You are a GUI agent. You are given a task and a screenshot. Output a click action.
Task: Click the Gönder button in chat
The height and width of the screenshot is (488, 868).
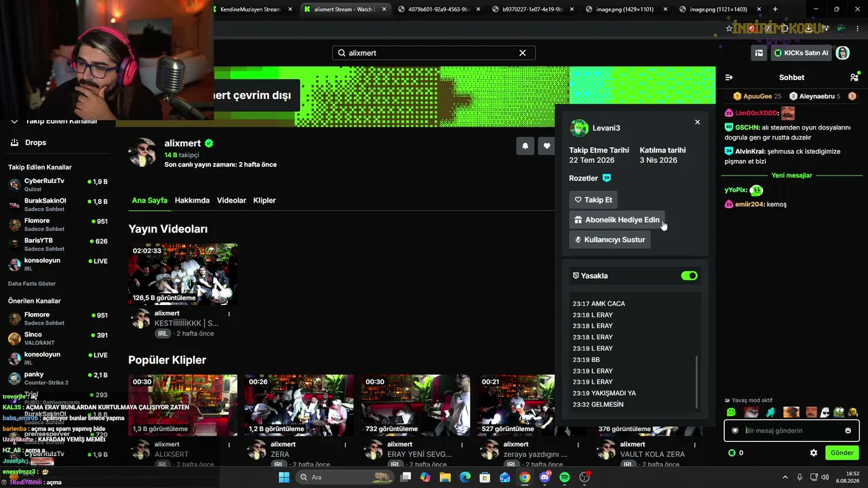coord(842,453)
